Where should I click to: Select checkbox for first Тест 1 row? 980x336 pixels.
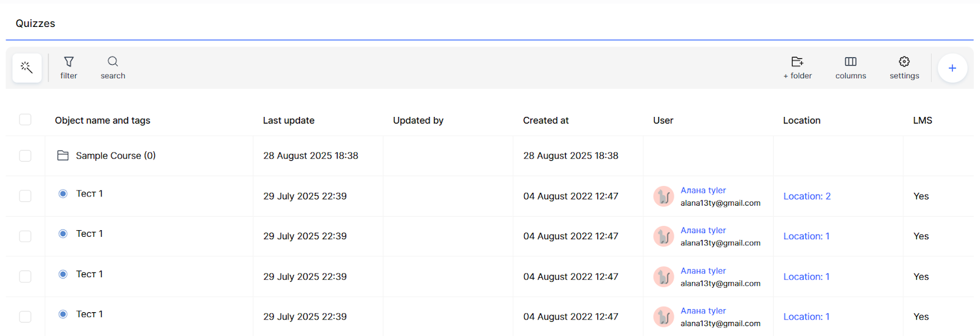point(25,196)
